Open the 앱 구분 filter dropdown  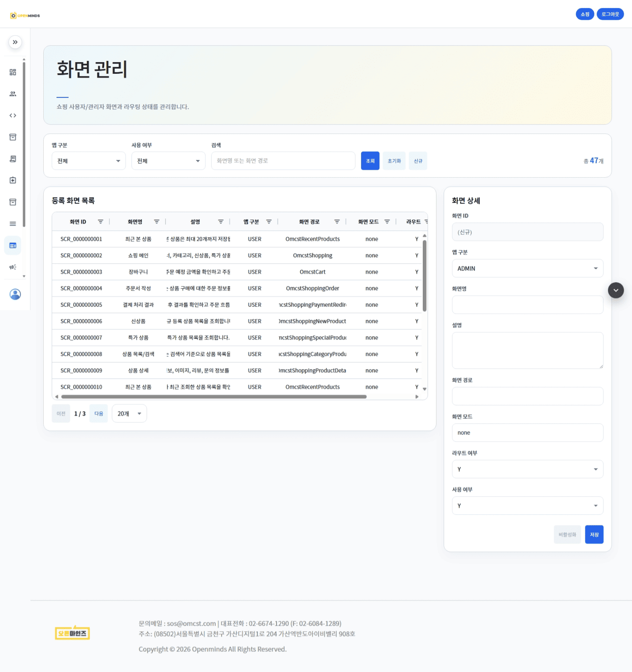(x=89, y=161)
